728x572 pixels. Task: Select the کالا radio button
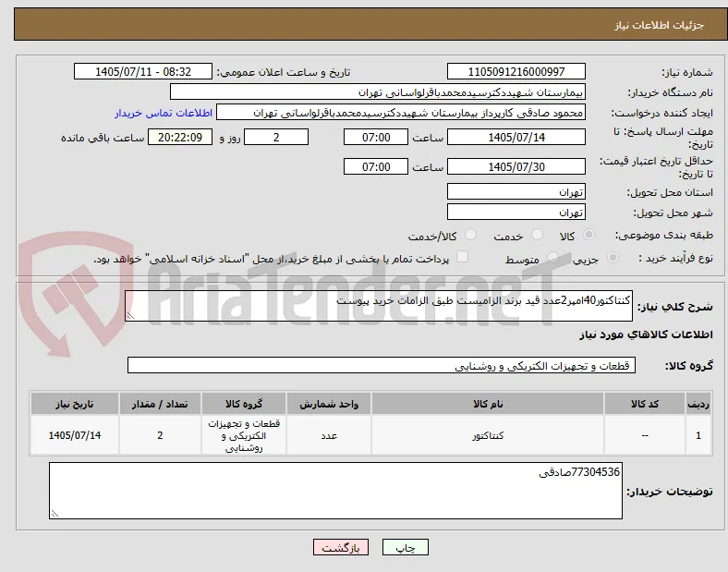pos(588,235)
